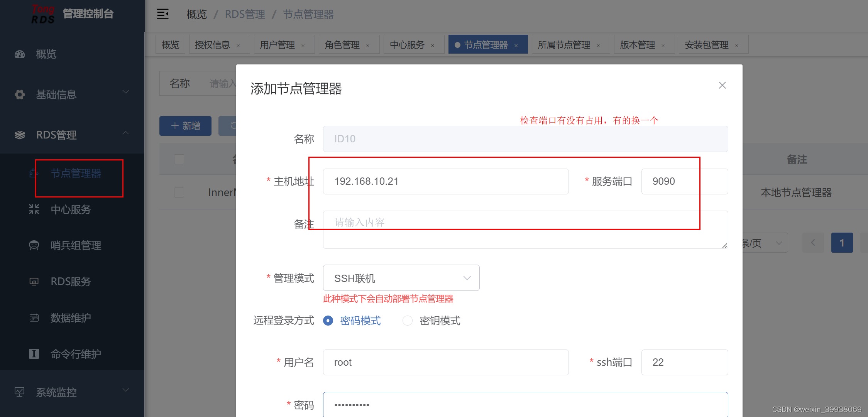Go to pagination page 1
This screenshot has height=417, width=868.
842,243
